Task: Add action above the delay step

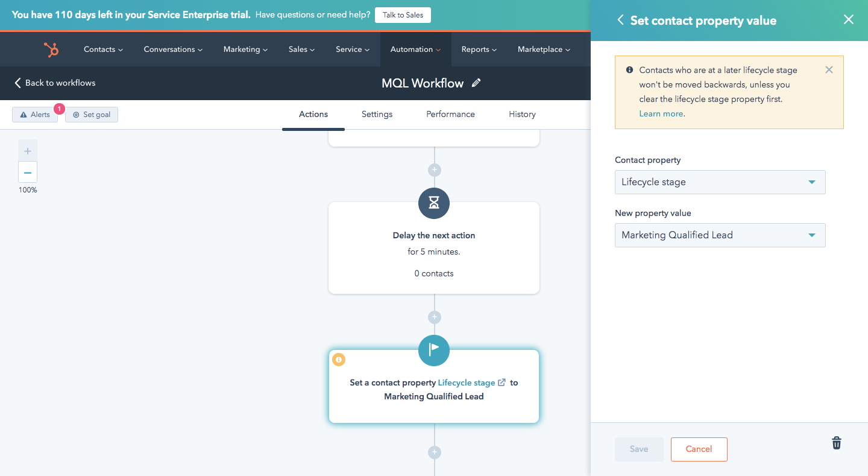Action: [x=434, y=170]
